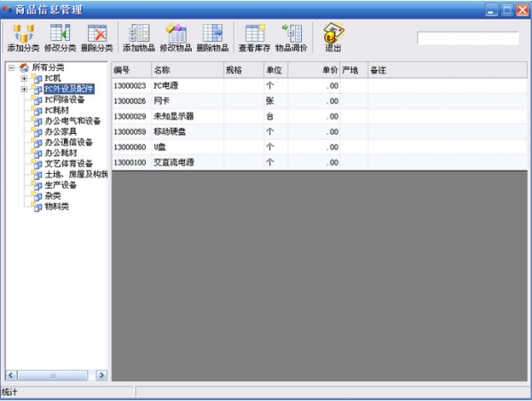Screen dimensions: 532x401
Task: Open the 修改物品 tool
Action: tap(176, 38)
